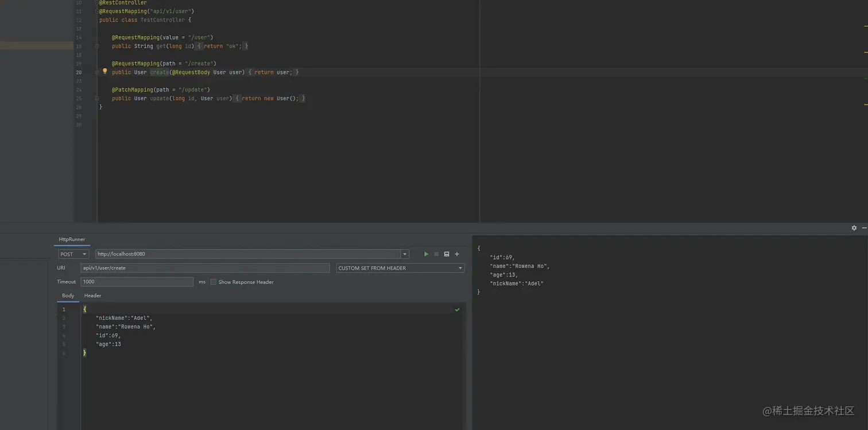
Task: Click the green JSON validation checkmark
Action: click(458, 309)
